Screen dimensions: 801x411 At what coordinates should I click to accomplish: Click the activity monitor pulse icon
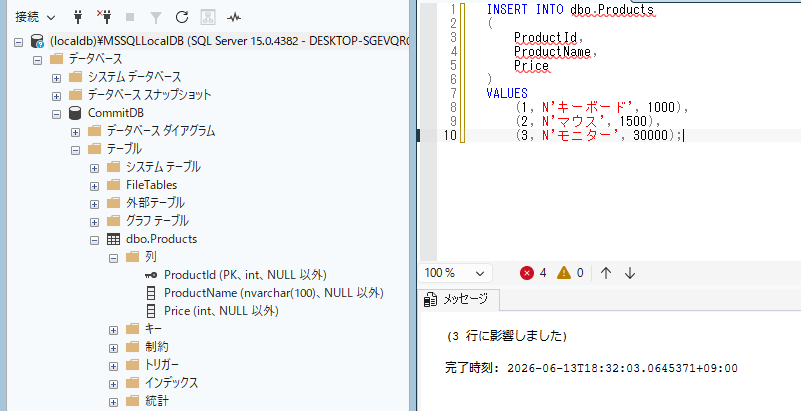[234, 17]
